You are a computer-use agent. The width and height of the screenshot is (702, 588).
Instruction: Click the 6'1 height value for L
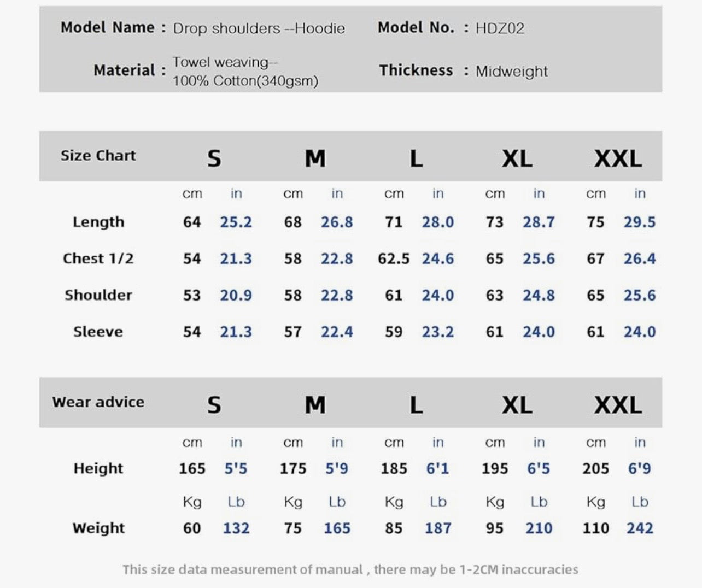tap(437, 468)
